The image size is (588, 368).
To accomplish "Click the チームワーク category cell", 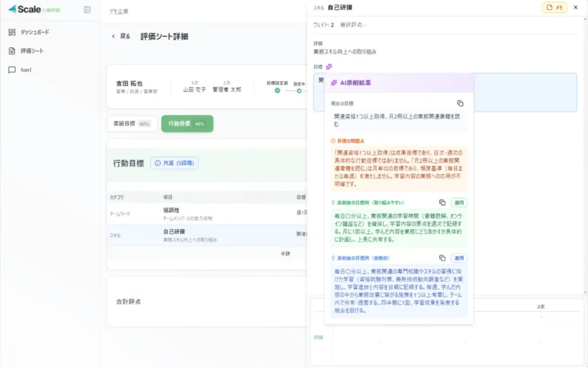I will (x=120, y=214).
